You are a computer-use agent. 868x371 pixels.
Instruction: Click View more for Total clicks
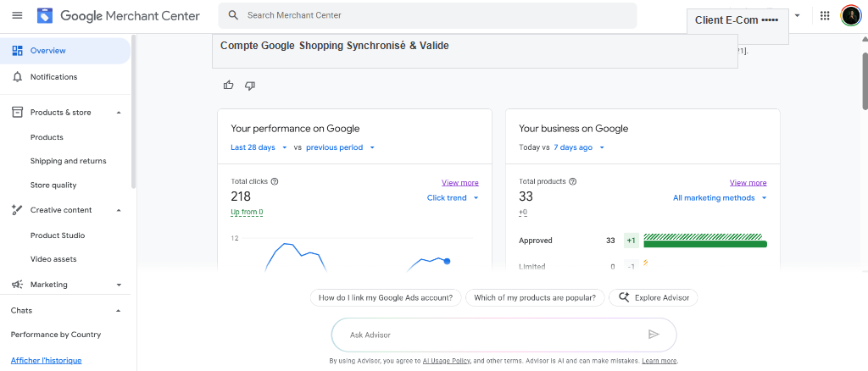(460, 182)
